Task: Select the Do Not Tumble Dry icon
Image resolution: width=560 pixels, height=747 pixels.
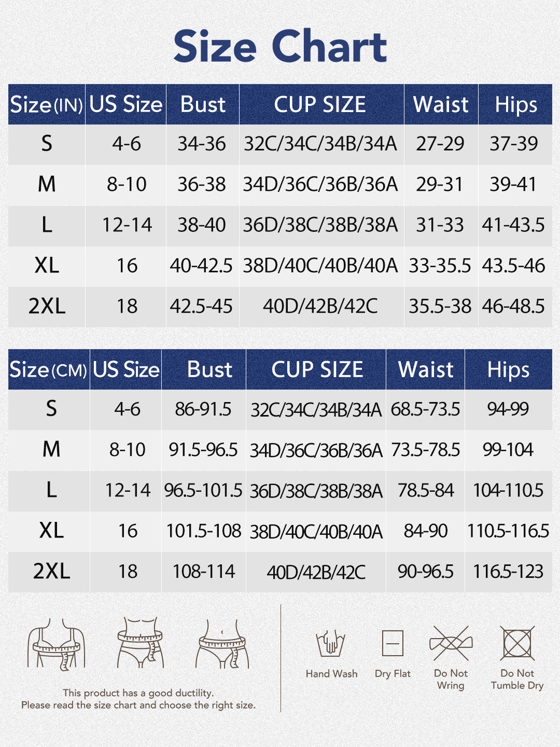Action: tap(517, 644)
